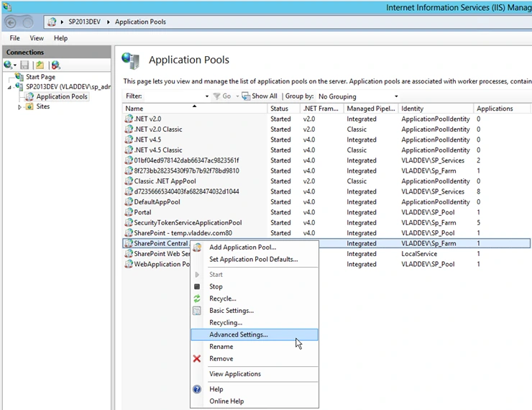Open the File menu
532x410 pixels.
[x=14, y=38]
